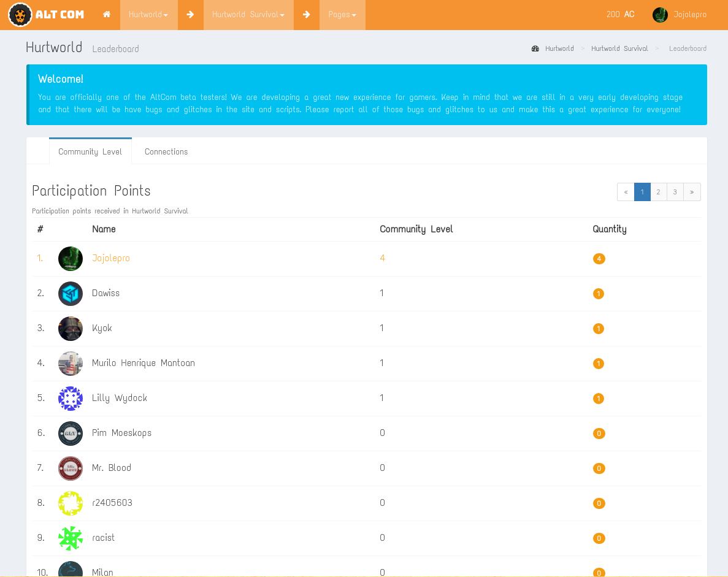Click Jojolepro's avatar in the top bar

click(x=660, y=15)
